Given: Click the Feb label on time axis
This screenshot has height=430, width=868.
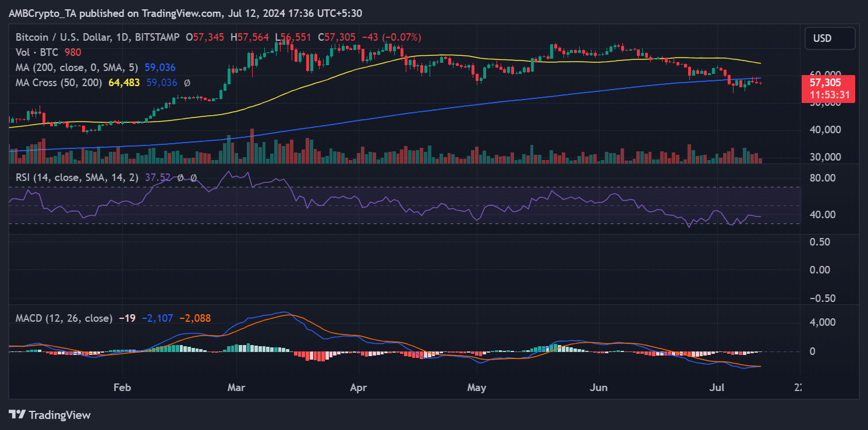Looking at the screenshot, I should (x=122, y=387).
